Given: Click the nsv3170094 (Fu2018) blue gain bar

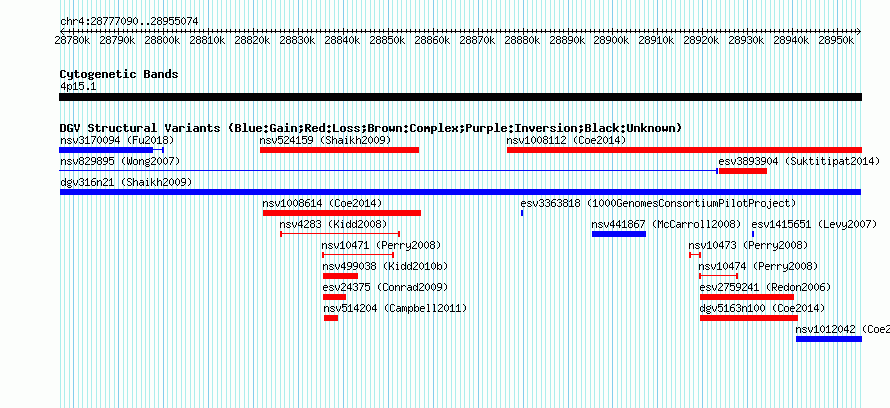Looking at the screenshot, I should 106,150.
